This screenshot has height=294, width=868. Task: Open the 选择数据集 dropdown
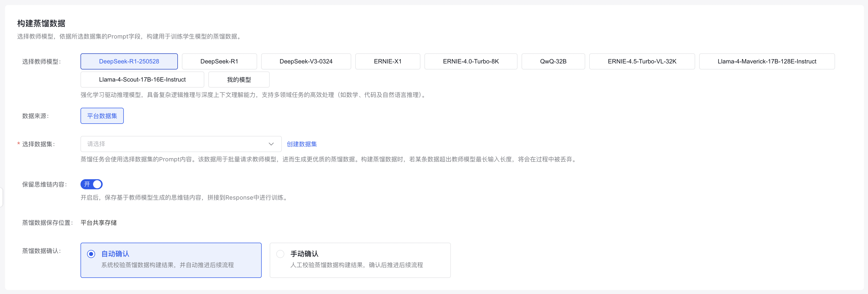181,144
